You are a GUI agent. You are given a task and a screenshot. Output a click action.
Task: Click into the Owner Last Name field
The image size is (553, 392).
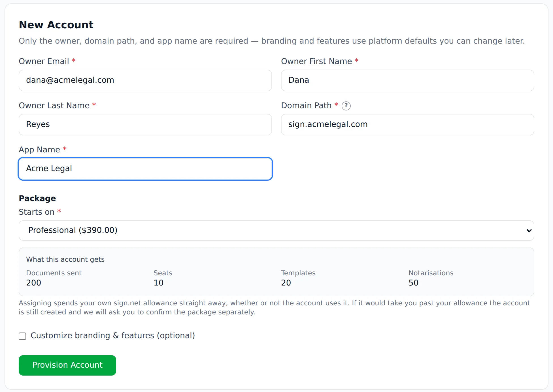click(x=145, y=125)
